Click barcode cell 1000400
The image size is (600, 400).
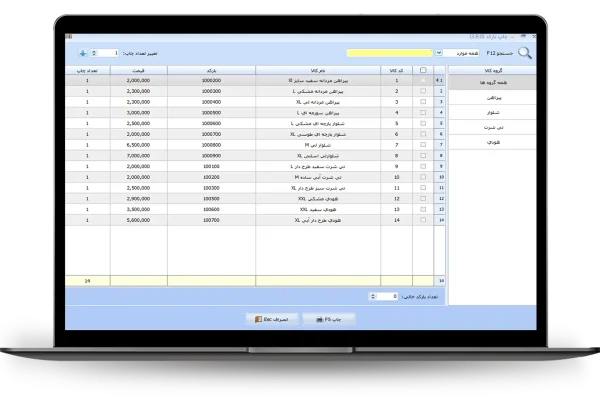tap(211, 102)
